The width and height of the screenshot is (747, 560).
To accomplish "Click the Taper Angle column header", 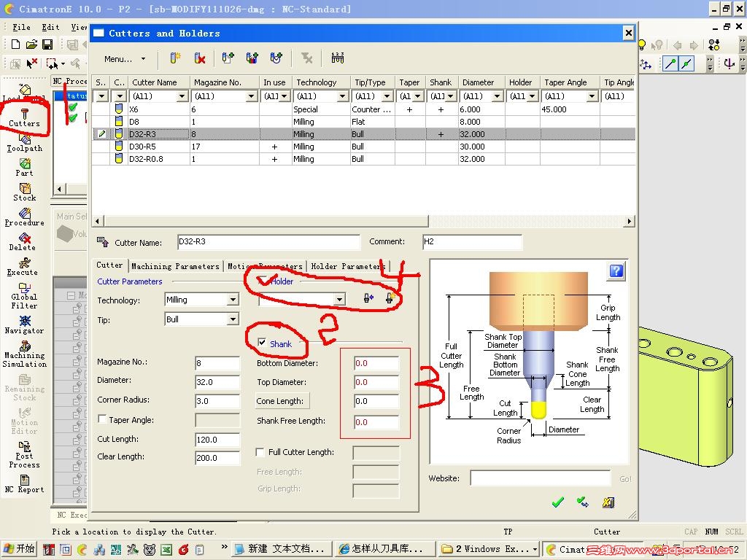I will click(570, 82).
